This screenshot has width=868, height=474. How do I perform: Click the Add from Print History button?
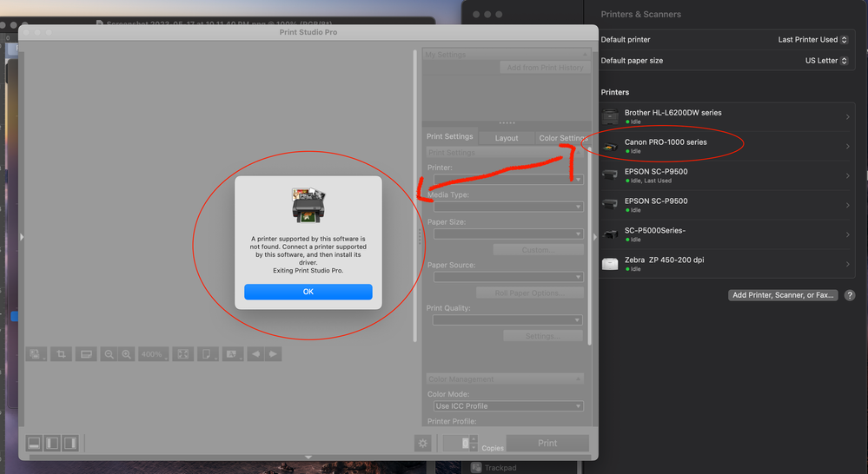point(546,68)
